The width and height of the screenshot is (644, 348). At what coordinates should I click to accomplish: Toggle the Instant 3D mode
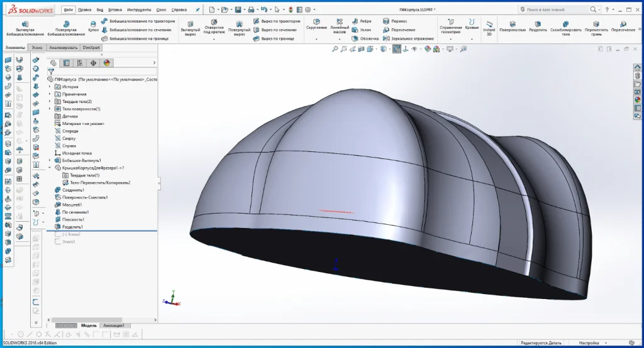[x=489, y=26]
